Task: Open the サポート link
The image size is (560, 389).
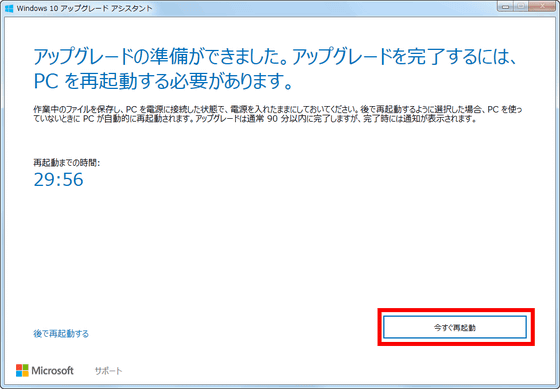Action: click(108, 371)
